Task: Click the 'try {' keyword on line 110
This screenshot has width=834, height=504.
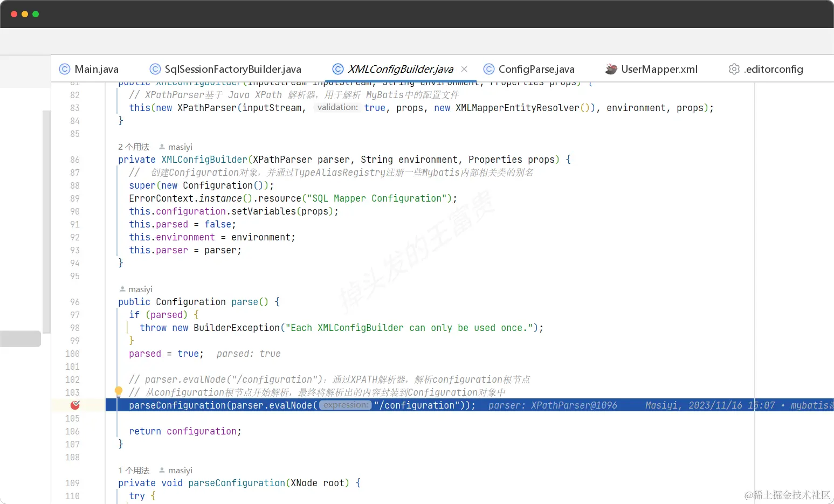Action: click(x=142, y=496)
